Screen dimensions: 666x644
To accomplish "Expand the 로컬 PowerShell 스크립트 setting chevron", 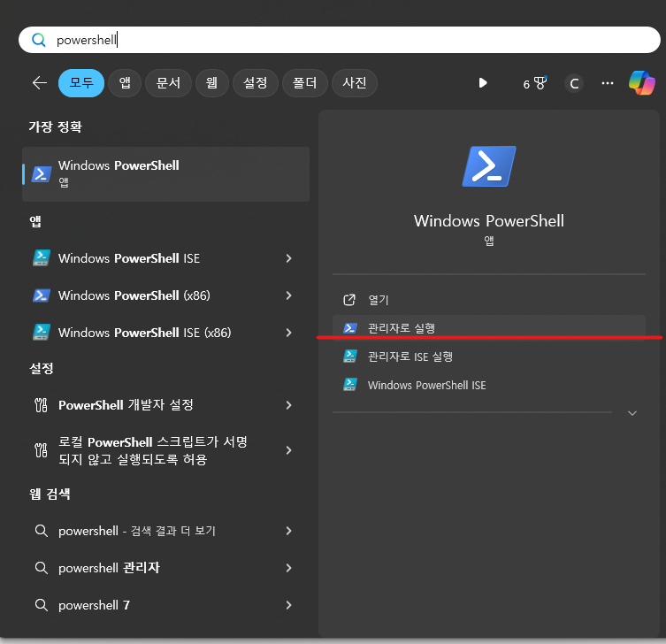I will [x=289, y=450].
